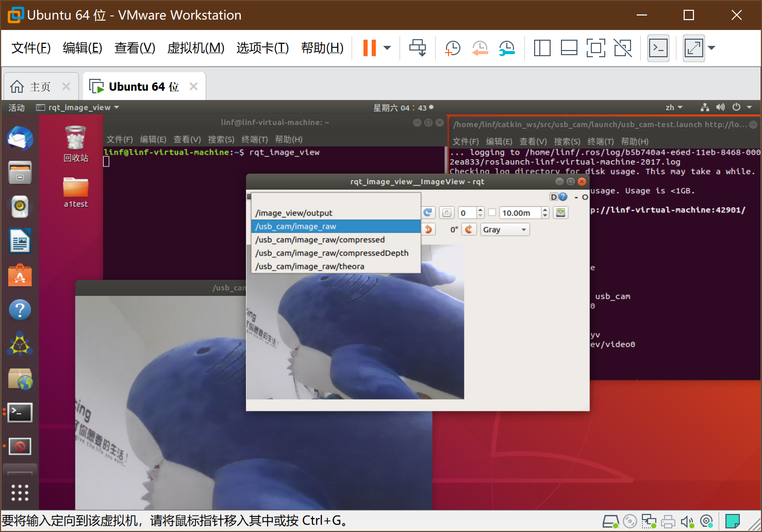Open Thunderbird from Ubuntu dock
The width and height of the screenshot is (762, 532).
pyautogui.click(x=20, y=138)
